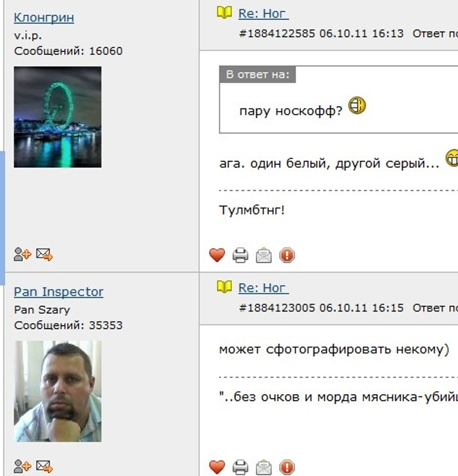Image resolution: width=458 pixels, height=476 pixels.
Task: Report Pan Inspector's post via exclamation icon
Action: tap(287, 467)
